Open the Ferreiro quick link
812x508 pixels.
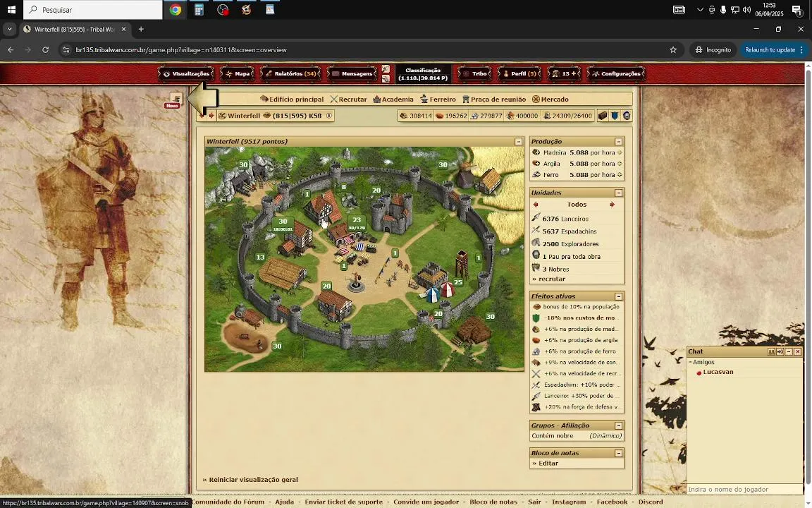coord(438,99)
